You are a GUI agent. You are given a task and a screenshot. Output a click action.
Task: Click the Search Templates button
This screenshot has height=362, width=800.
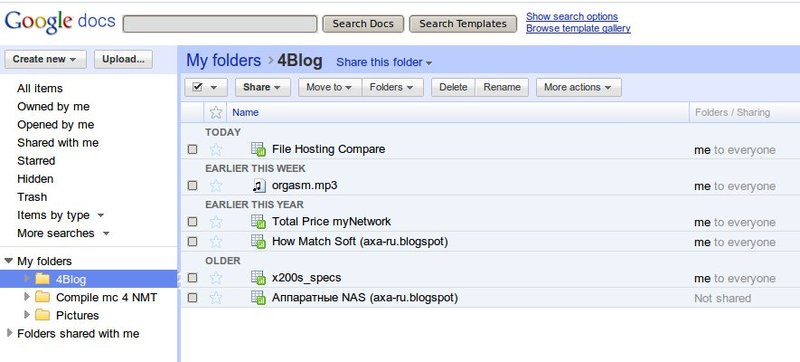pyautogui.click(x=463, y=24)
